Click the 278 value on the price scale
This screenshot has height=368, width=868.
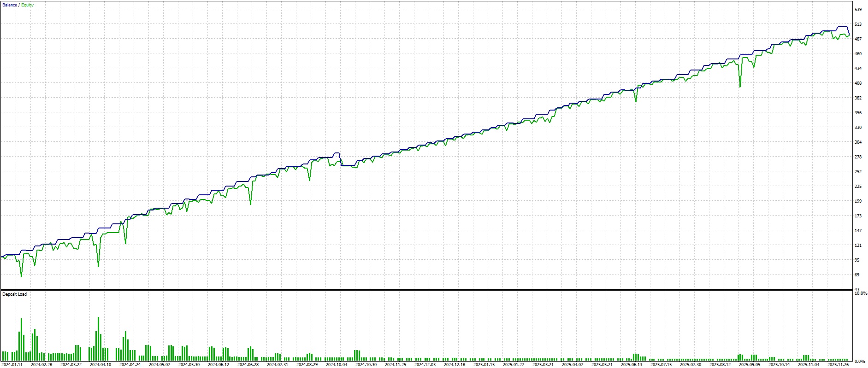click(858, 157)
